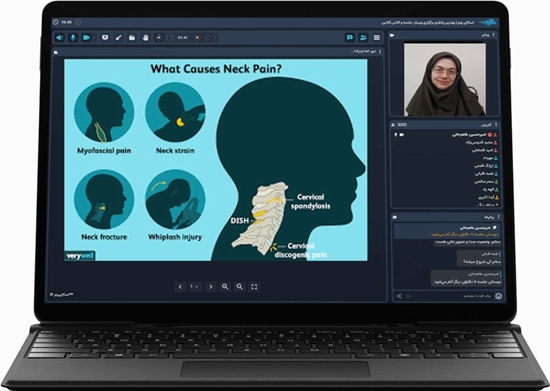Select the last fully visible user, yellow avatar

click(445, 197)
